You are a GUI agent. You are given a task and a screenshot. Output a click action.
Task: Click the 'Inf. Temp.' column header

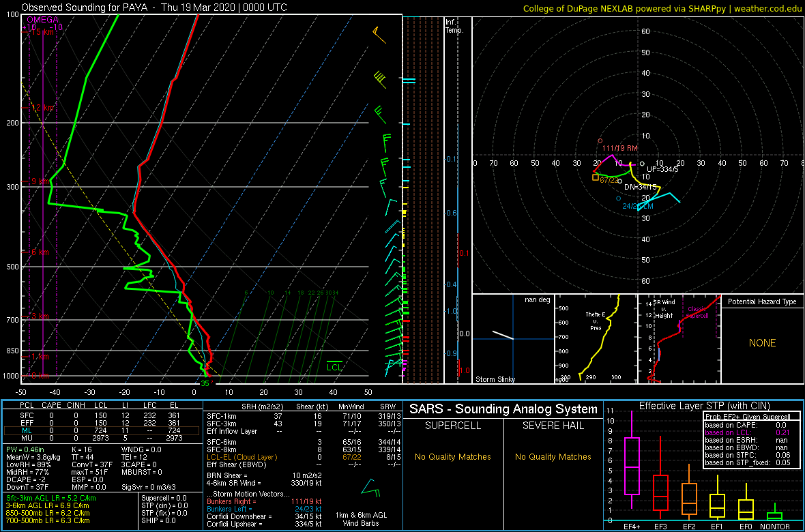click(x=454, y=27)
